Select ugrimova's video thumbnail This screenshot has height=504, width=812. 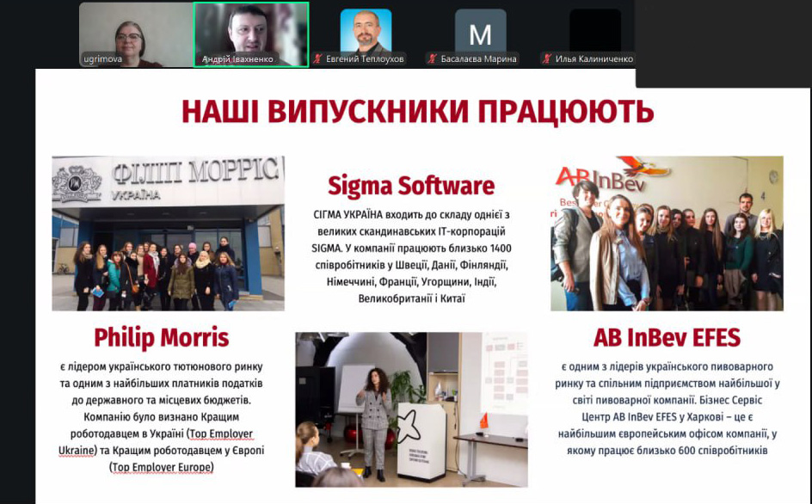pos(136,34)
